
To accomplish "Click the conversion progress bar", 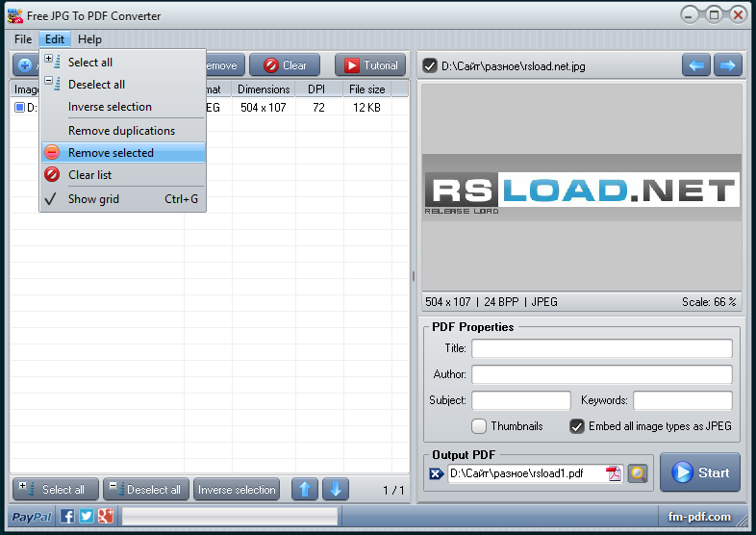I will click(230, 517).
